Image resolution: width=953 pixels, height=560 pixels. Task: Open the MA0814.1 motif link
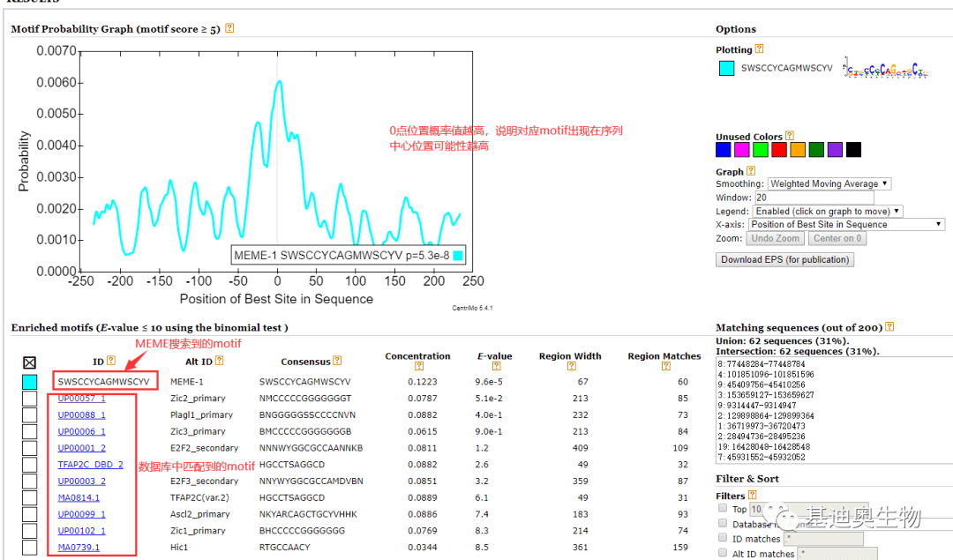click(x=79, y=497)
